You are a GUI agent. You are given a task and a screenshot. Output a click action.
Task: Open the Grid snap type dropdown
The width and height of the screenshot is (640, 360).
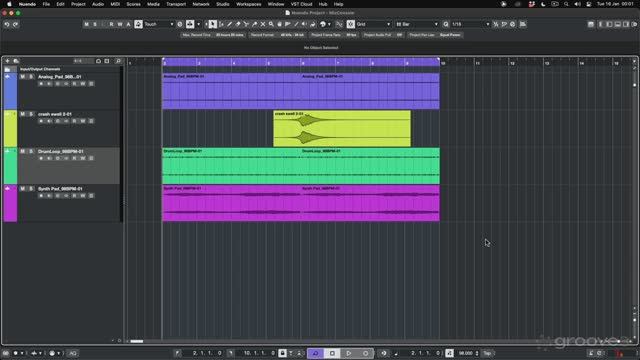point(373,24)
